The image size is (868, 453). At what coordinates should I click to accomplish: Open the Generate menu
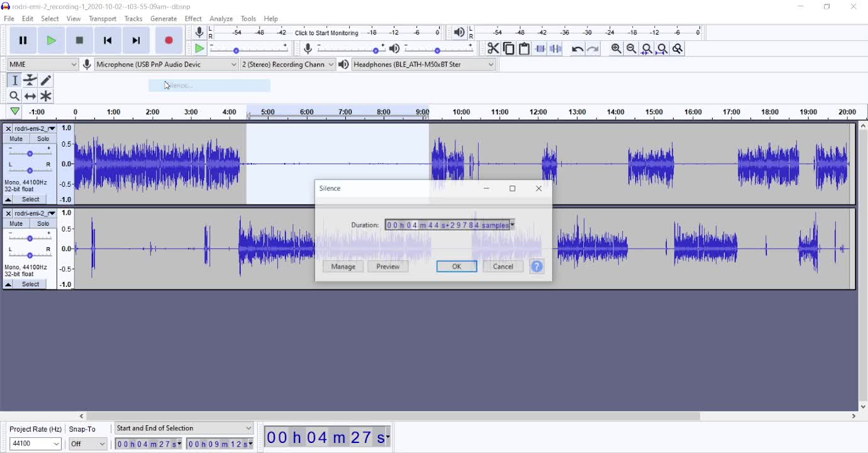[x=164, y=19]
